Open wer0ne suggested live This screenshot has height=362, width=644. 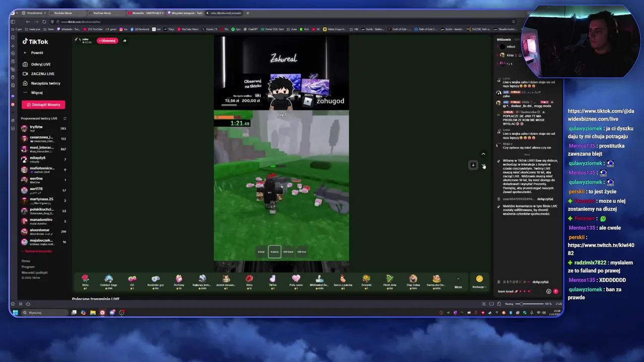(x=43, y=180)
